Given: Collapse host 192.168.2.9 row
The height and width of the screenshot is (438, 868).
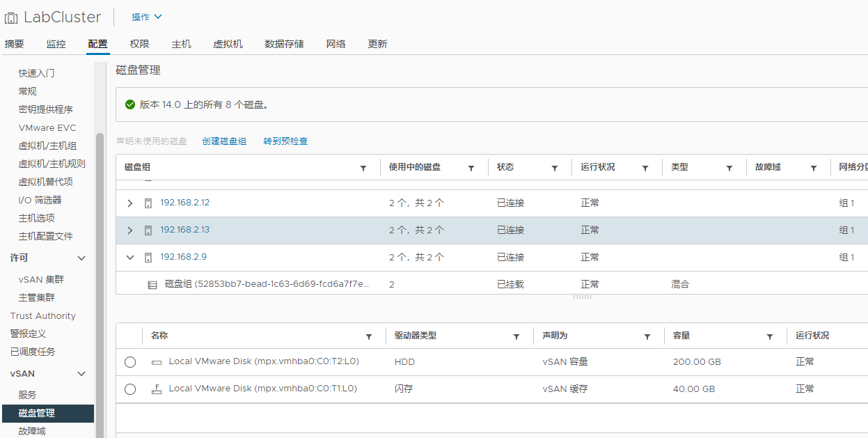Looking at the screenshot, I should click(130, 258).
